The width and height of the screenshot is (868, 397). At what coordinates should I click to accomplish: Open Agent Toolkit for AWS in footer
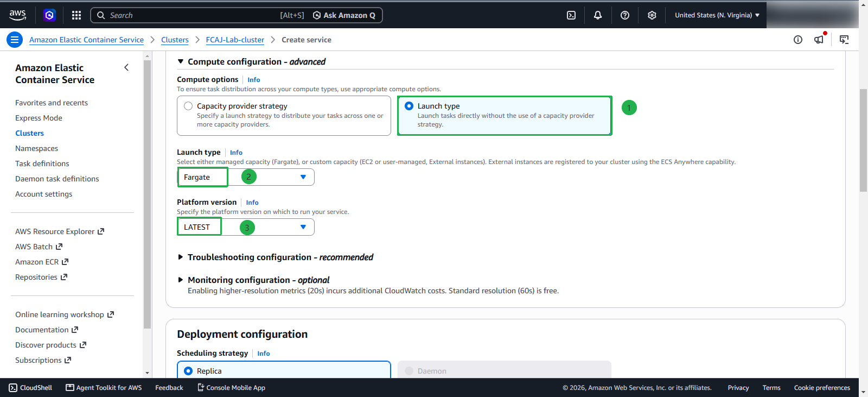click(x=104, y=388)
